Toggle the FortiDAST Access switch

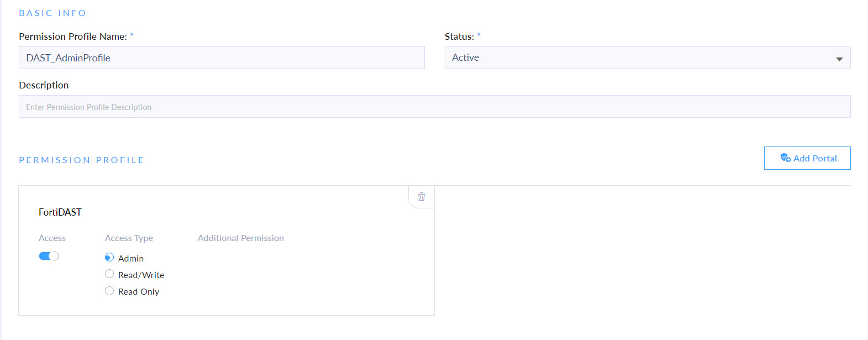click(49, 256)
